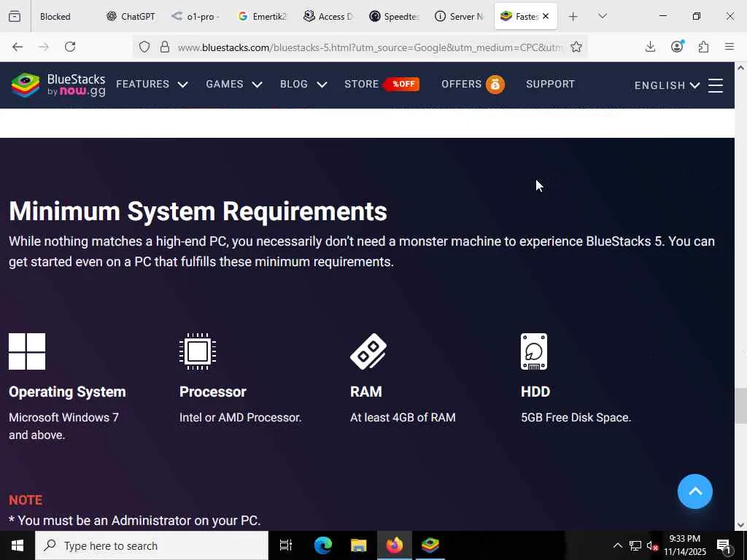
Task: Open the taskbar clock showing 9:33 PM
Action: point(685,545)
